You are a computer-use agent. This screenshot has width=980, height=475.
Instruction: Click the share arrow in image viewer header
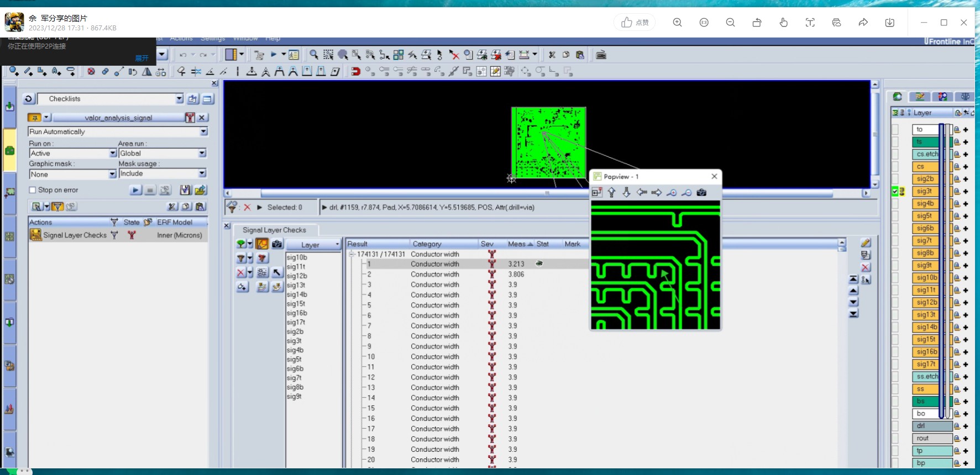pyautogui.click(x=863, y=23)
